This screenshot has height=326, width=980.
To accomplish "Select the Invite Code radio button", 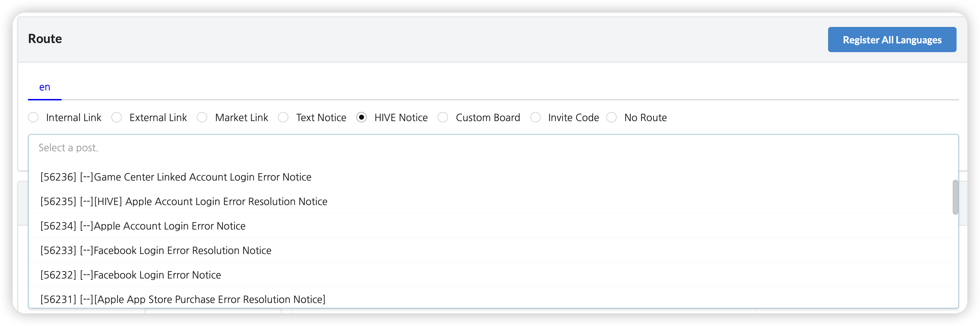I will (535, 118).
